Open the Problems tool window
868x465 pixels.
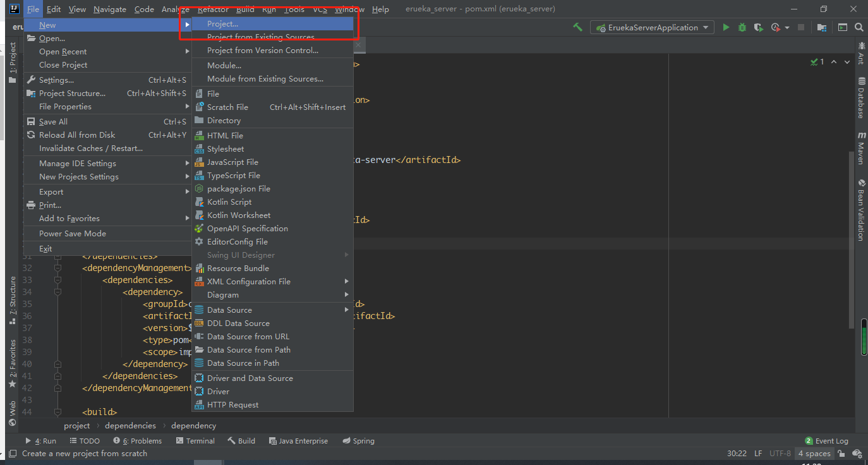137,441
